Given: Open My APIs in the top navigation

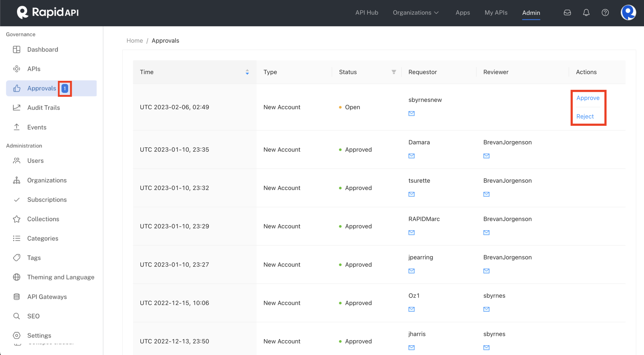Looking at the screenshot, I should coord(496,12).
